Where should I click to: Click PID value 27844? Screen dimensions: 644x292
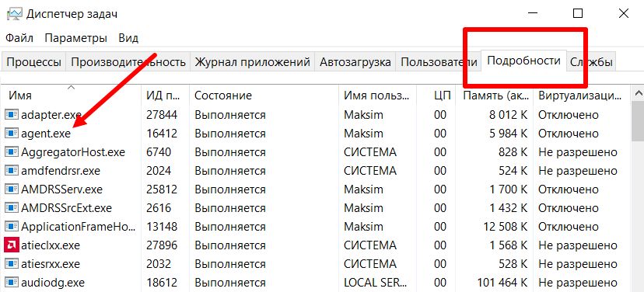162,115
